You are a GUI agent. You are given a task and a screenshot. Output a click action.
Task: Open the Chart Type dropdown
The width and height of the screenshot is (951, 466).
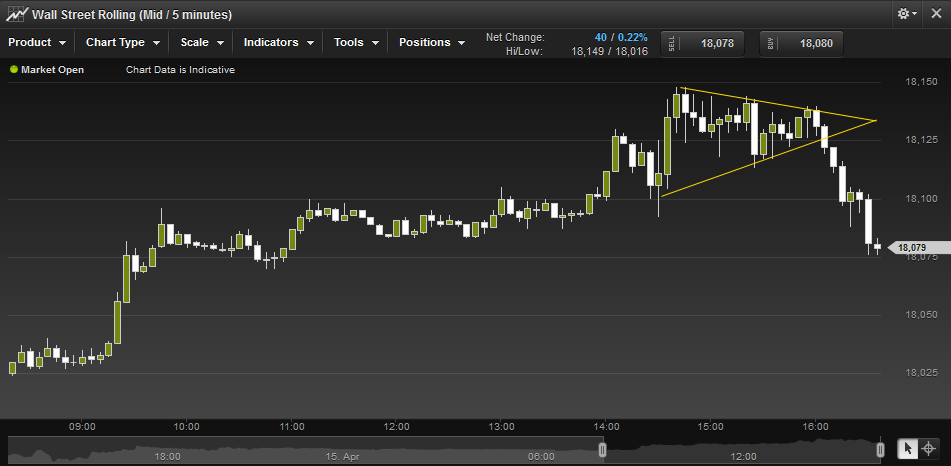pyautogui.click(x=123, y=43)
